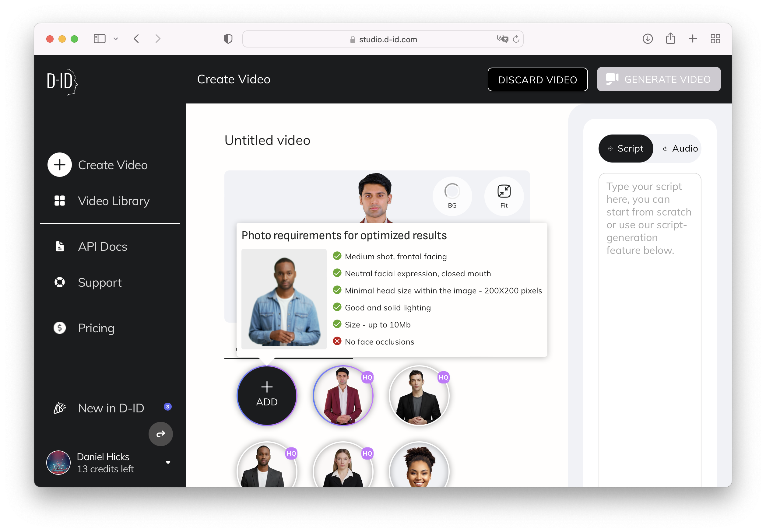
Task: Click 'Neutral facial expression, closed mouth' text
Action: click(417, 274)
